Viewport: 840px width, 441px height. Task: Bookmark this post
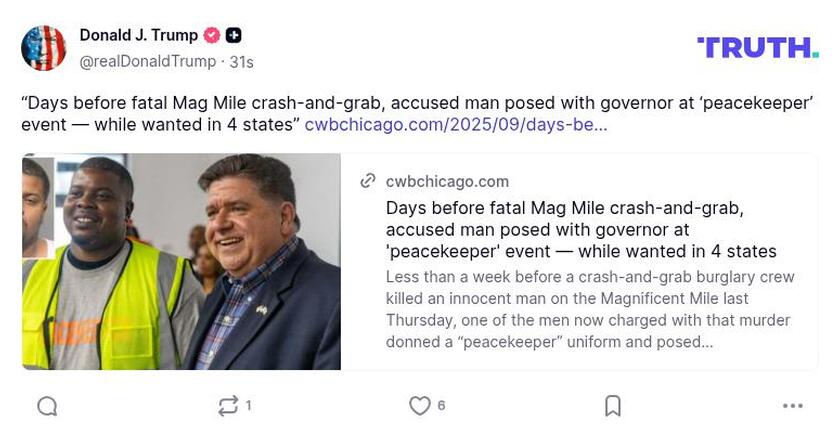pos(613,405)
